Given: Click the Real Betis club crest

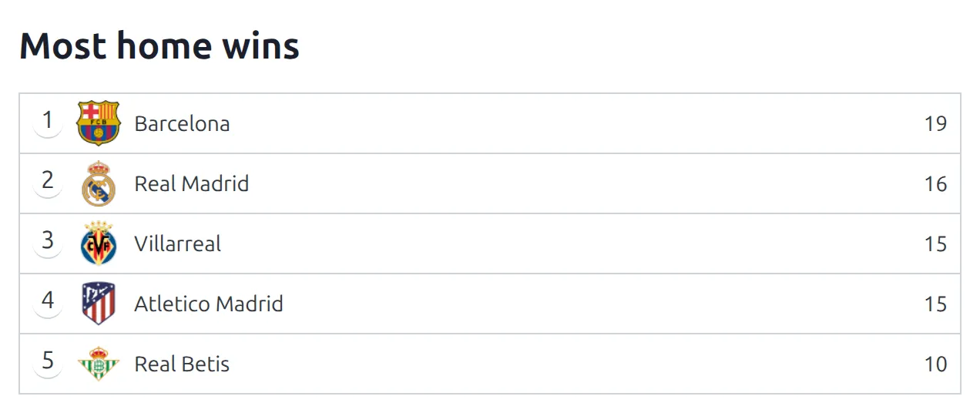Looking at the screenshot, I should (99, 364).
